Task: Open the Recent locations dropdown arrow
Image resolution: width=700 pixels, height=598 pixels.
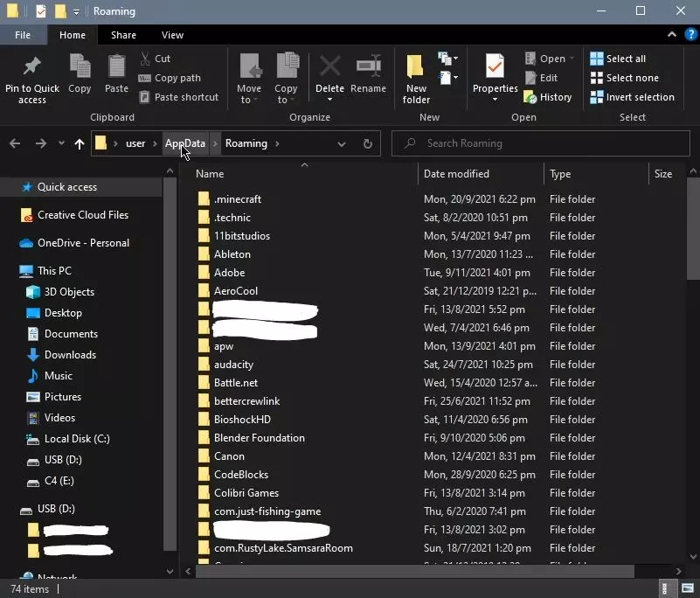Action: (61, 143)
